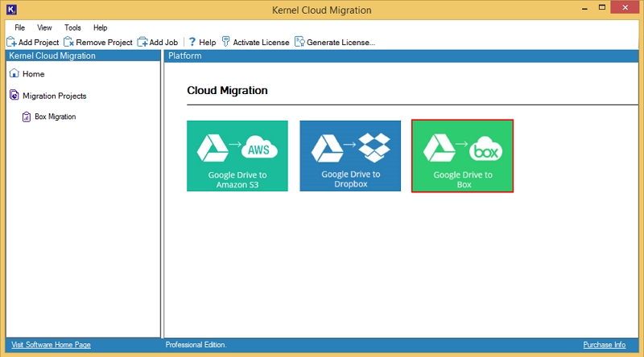Minimize the Kernel Cloud Migration window
Image resolution: width=644 pixels, height=357 pixels.
point(584,8)
